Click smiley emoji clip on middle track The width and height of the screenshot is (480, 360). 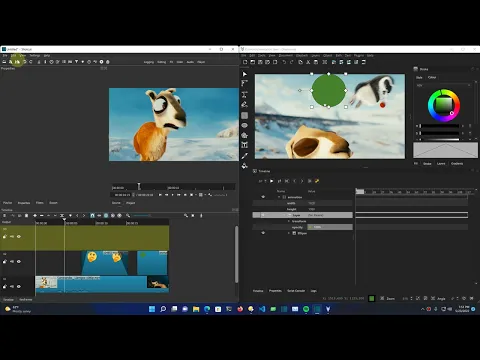[104, 263]
